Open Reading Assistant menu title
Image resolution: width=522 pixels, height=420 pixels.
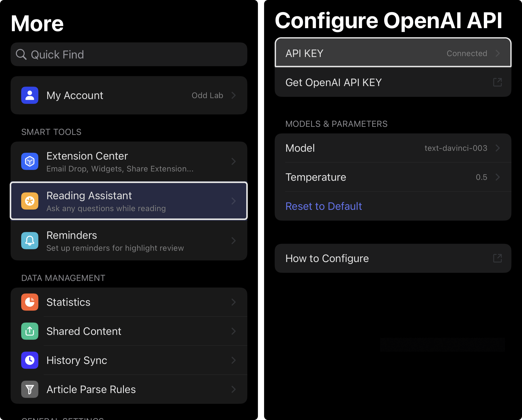(x=89, y=196)
